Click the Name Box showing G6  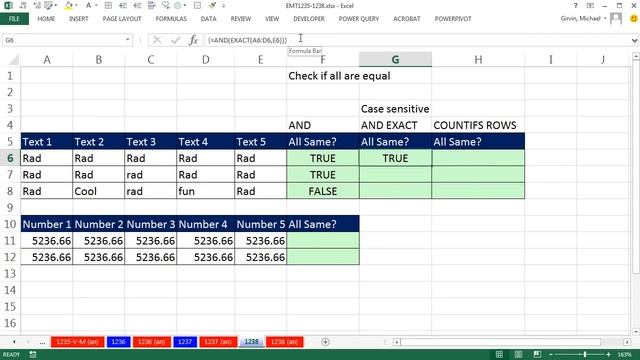tap(63, 40)
